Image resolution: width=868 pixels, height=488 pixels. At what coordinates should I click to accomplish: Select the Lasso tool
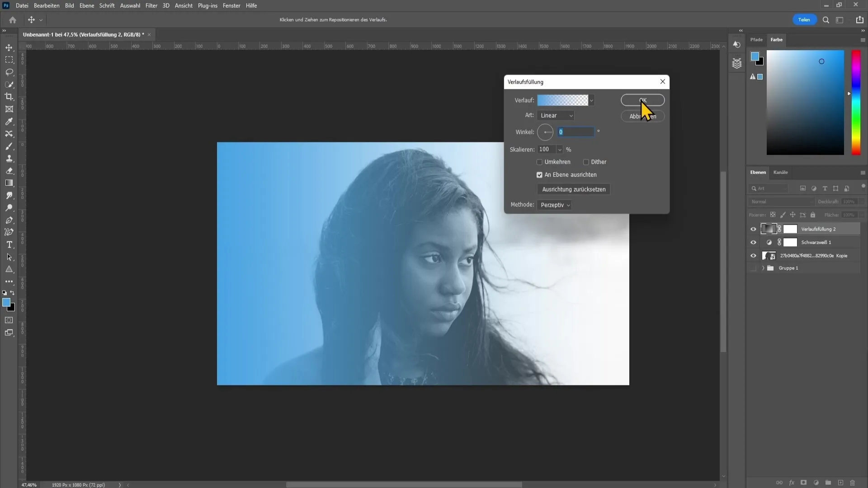click(x=9, y=71)
